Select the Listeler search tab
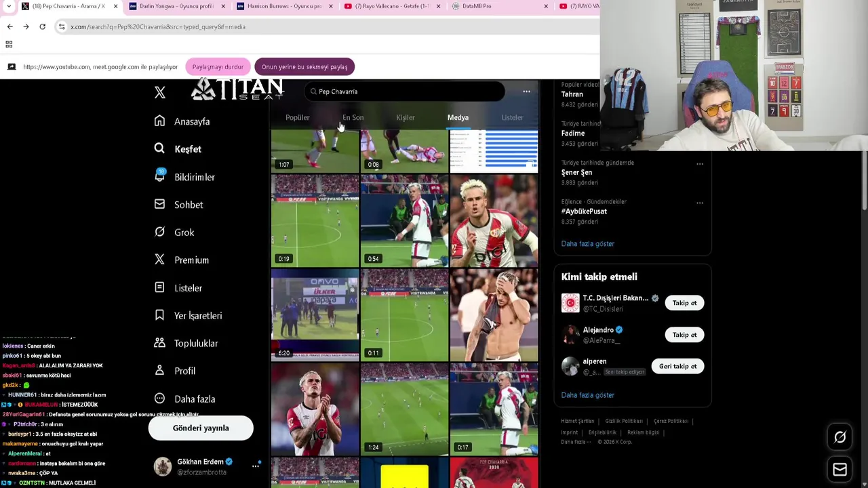The width and height of the screenshot is (868, 488). pyautogui.click(x=512, y=117)
